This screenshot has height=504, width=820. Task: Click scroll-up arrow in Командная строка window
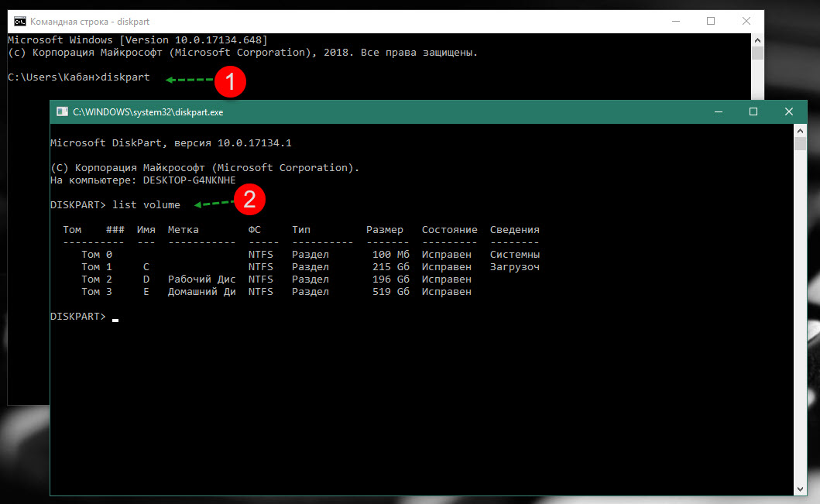(x=757, y=40)
